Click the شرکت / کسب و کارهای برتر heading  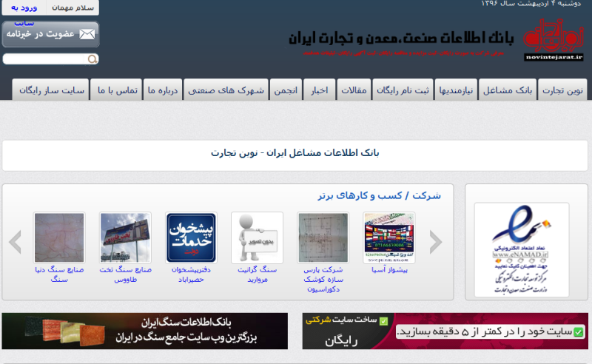tap(380, 195)
